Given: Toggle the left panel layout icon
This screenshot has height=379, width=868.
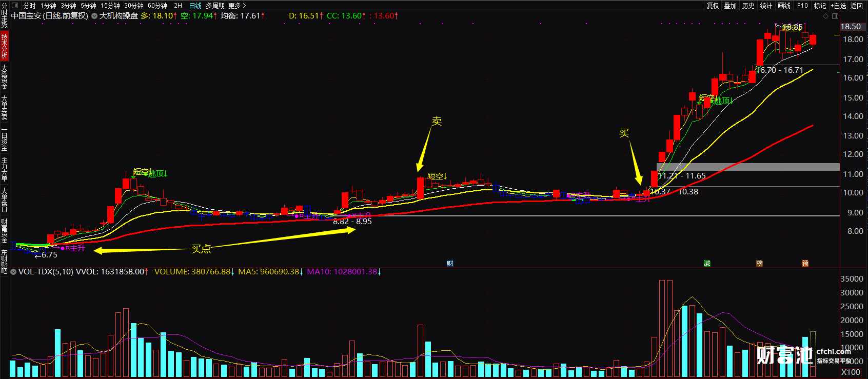Looking at the screenshot, I should pos(14,6).
